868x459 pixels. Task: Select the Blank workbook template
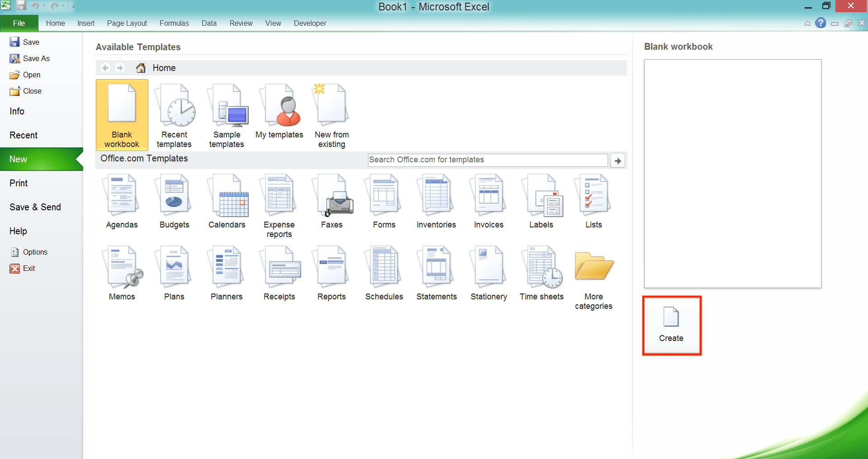pos(122,115)
